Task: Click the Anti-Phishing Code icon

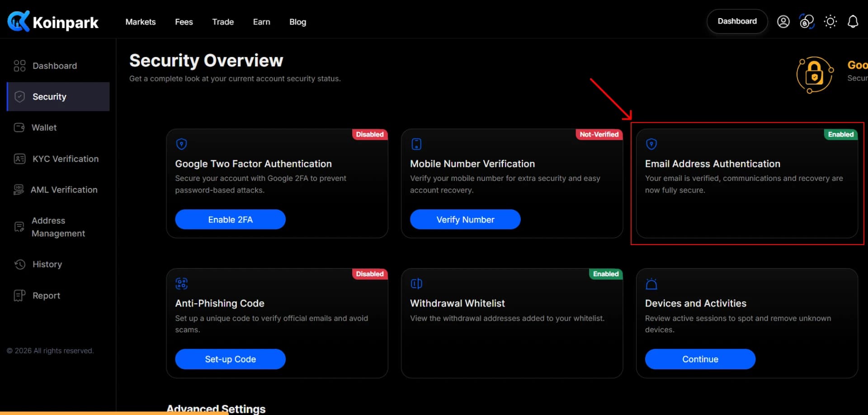Action: [181, 283]
